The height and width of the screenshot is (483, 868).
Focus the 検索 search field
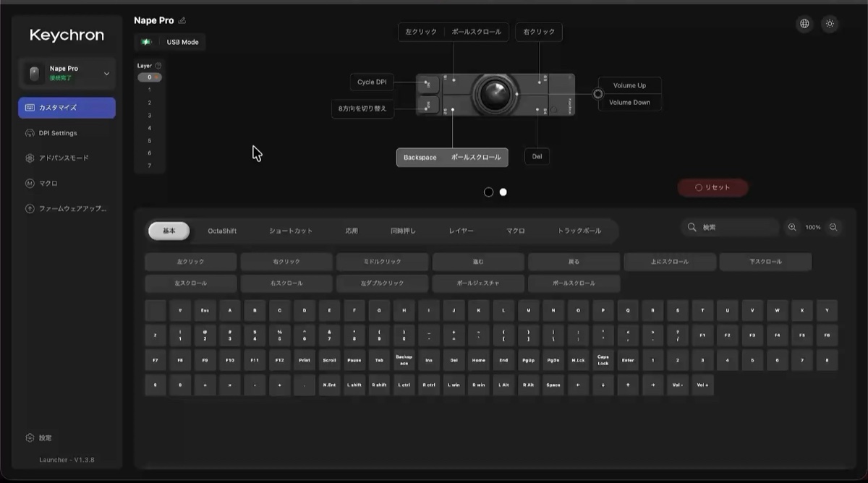pyautogui.click(x=730, y=227)
